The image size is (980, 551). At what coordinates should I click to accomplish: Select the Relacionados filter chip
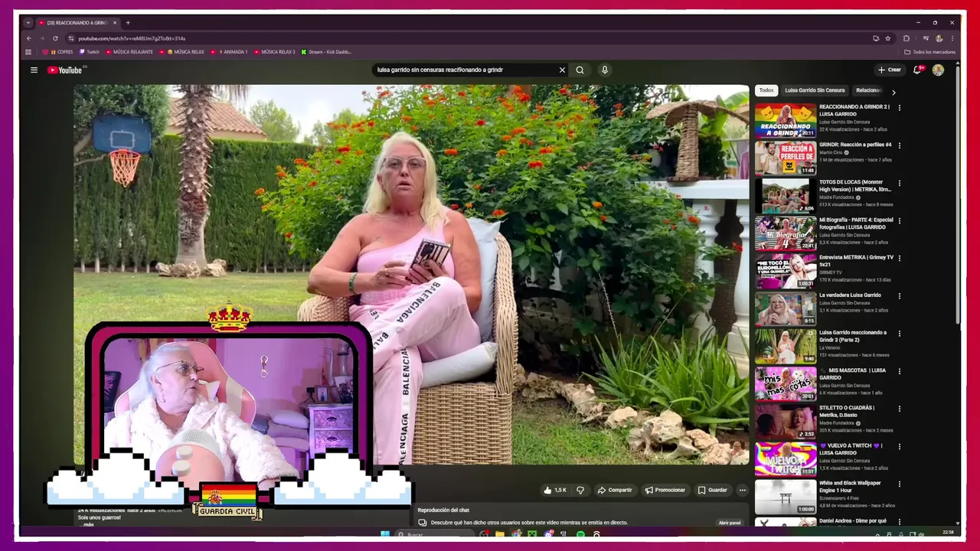[869, 90]
